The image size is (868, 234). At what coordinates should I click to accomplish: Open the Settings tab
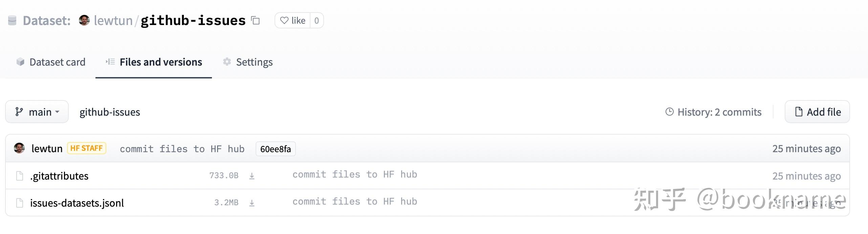248,62
